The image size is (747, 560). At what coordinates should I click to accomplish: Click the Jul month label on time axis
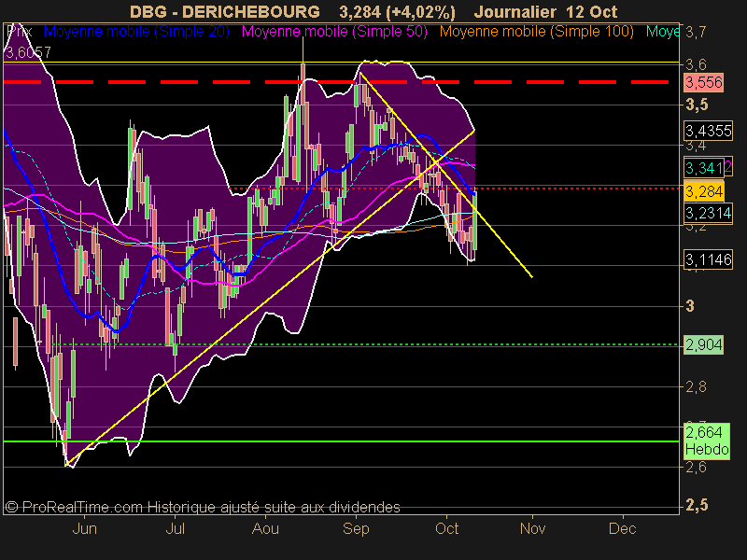point(175,528)
